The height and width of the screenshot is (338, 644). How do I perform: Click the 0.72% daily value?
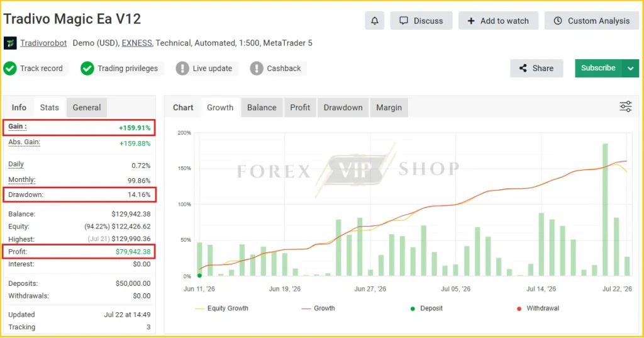(x=141, y=166)
